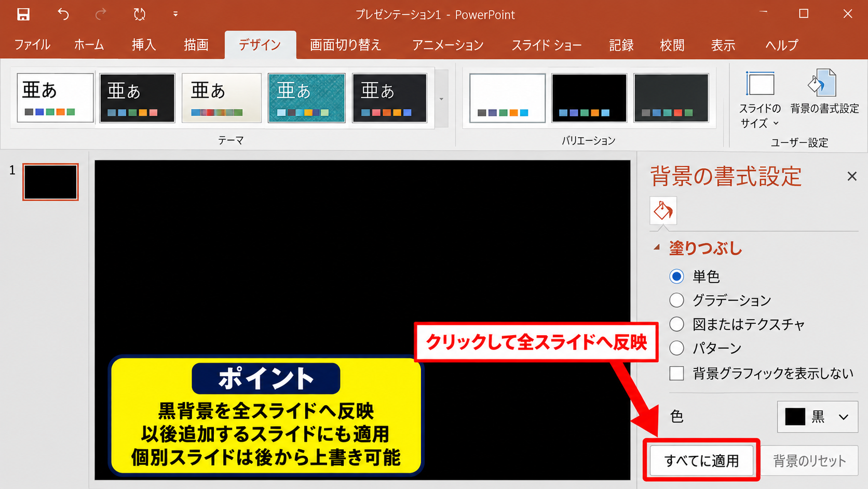Viewport: 868px width, 489px height.
Task: Click the Save icon in quick access toolbar
Action: tap(23, 14)
